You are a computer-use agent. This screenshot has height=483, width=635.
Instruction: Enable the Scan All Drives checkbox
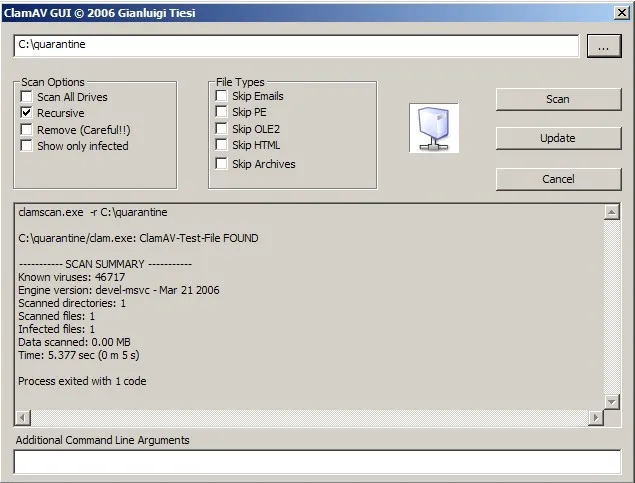[26, 97]
